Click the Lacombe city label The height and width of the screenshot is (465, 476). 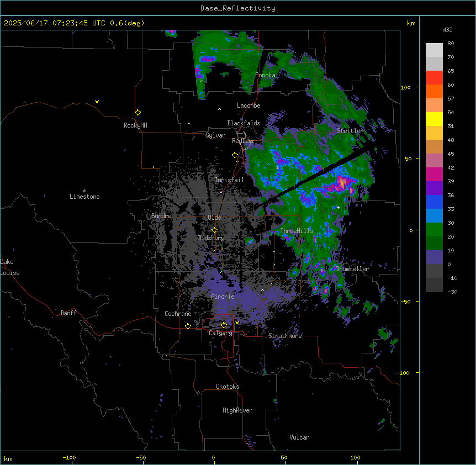(x=248, y=105)
